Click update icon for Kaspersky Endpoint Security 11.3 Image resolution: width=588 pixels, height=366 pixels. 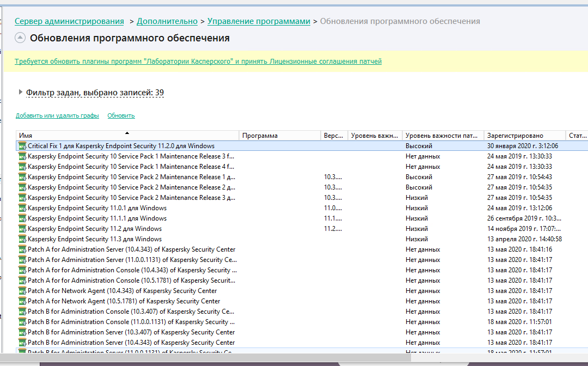22,239
